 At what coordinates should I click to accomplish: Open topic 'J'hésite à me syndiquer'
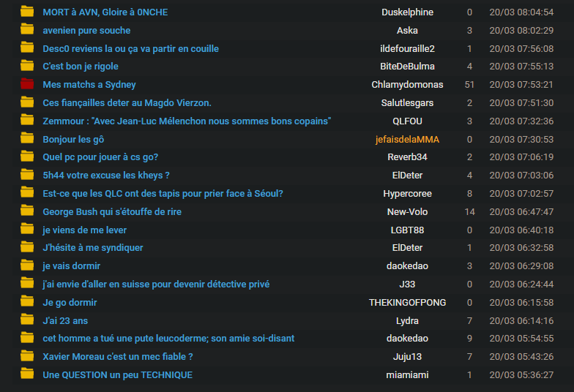coord(93,247)
